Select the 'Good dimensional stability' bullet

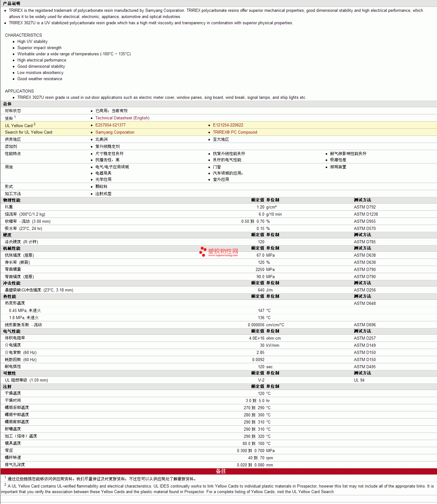(41, 66)
